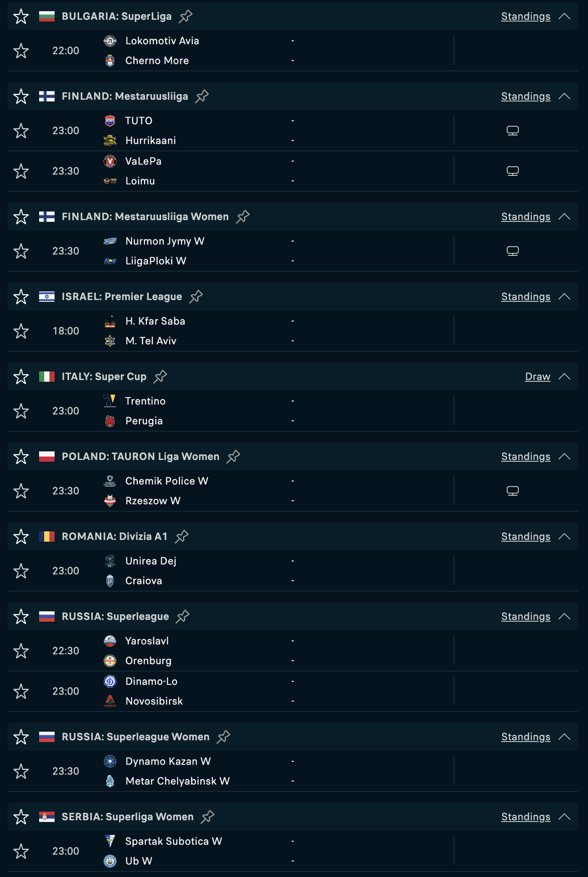Collapse the Poland TAURON Liga Women section
Screen dimensions: 588x877
(564, 457)
